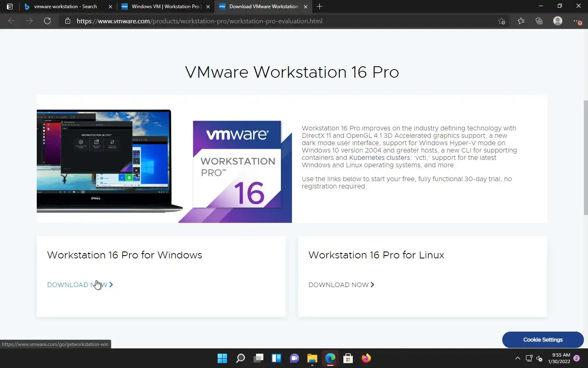Click the browser back arrow

point(11,21)
